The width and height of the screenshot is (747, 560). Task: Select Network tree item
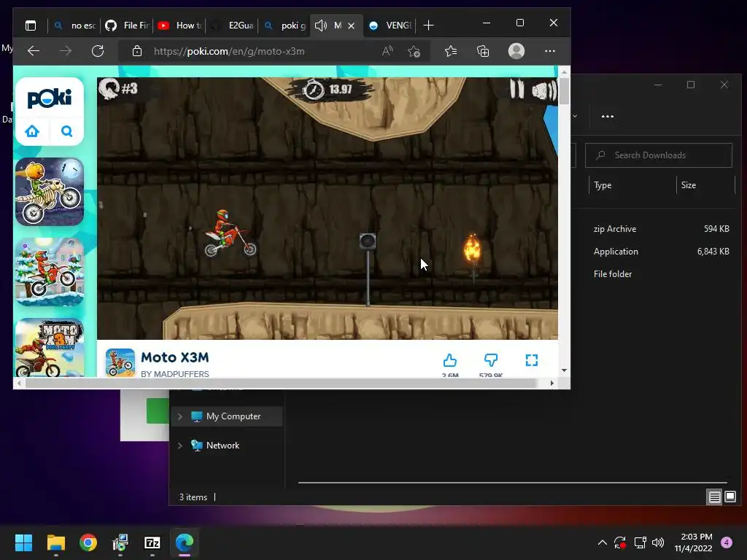(x=227, y=446)
